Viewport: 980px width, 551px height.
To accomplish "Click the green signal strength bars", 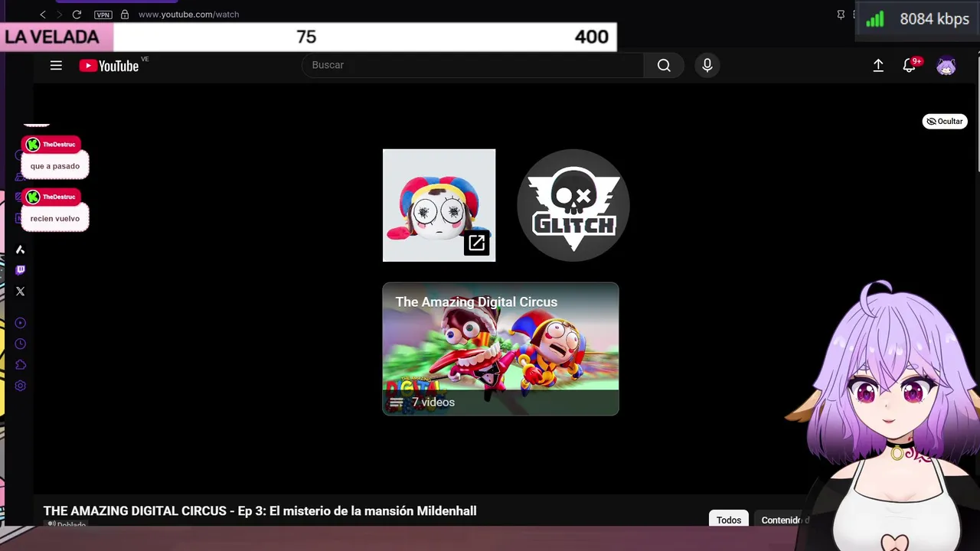I will [875, 20].
